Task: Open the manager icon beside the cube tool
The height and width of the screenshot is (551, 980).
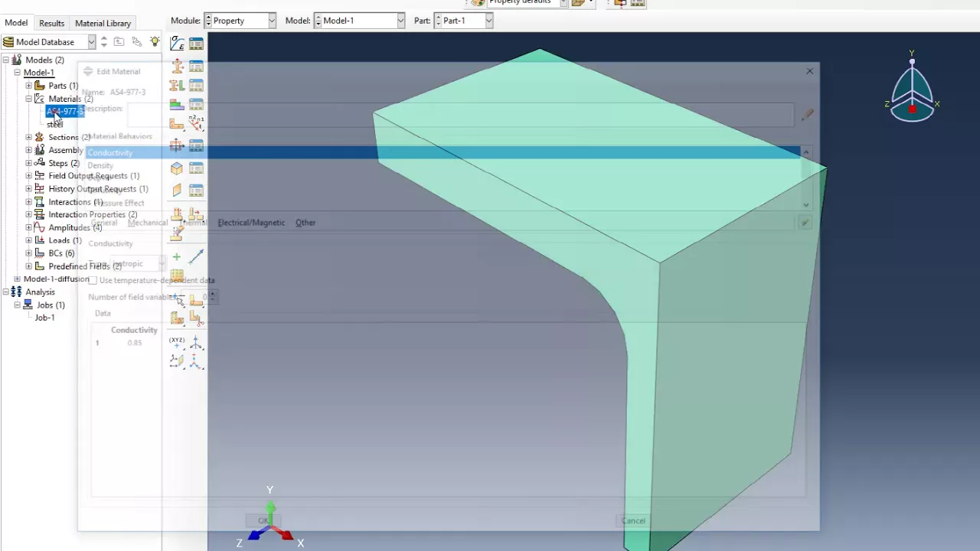Action: [x=196, y=168]
